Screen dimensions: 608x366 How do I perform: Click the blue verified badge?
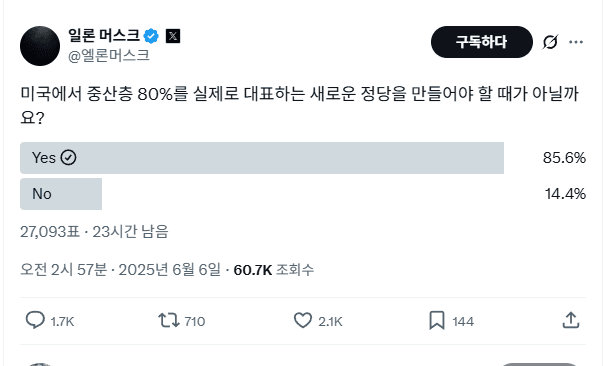[x=151, y=36]
